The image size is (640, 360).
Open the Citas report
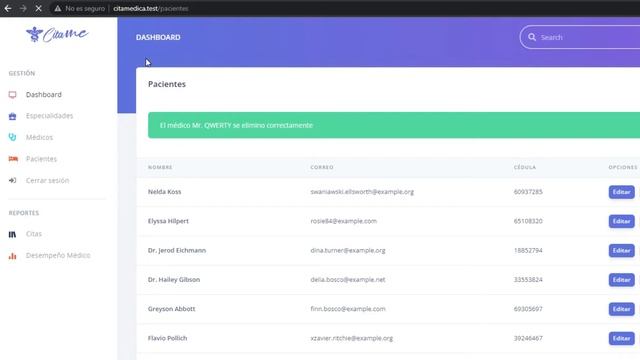coord(34,234)
